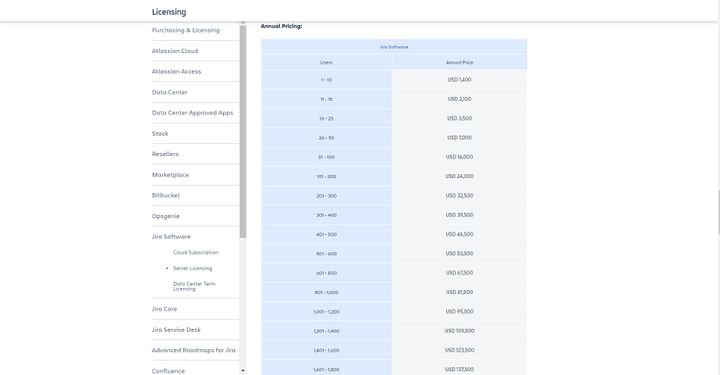Click the '101 - 200' users cell

click(326, 176)
